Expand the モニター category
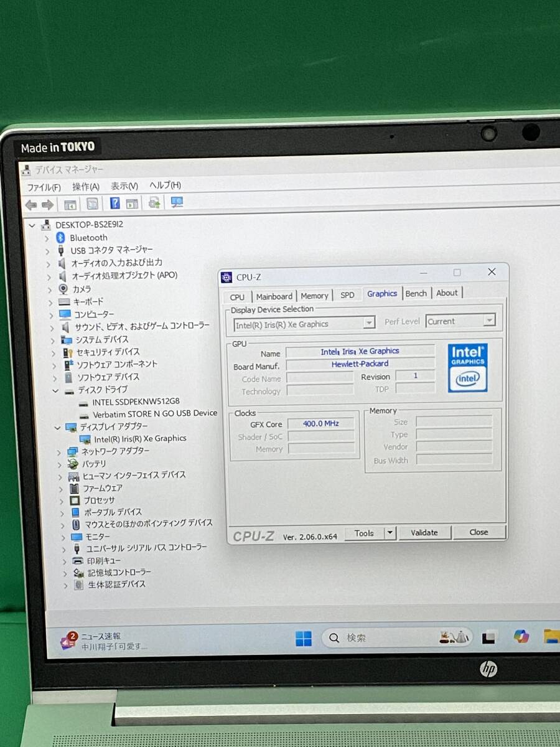560x747 pixels. coord(63,537)
